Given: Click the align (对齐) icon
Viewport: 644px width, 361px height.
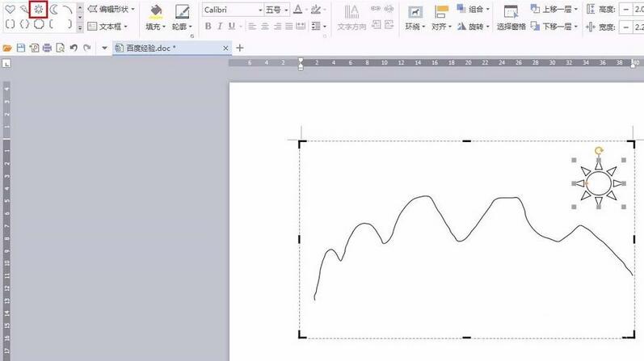Looking at the screenshot, I should click(441, 12).
